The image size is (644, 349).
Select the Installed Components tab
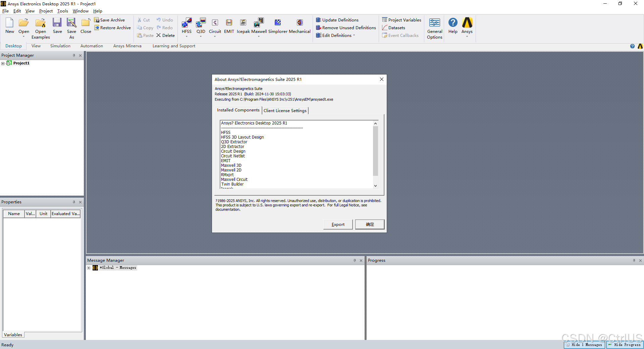[x=238, y=110]
